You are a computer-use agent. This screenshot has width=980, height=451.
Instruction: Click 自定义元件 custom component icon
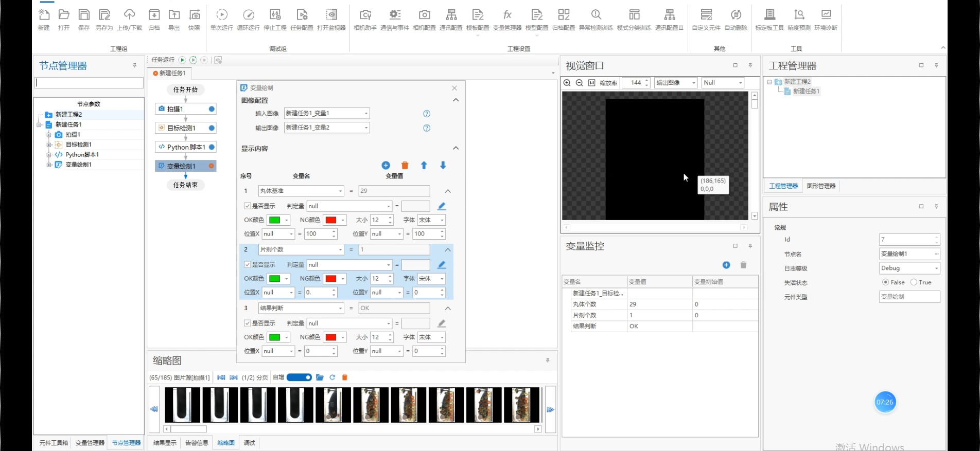point(706,19)
